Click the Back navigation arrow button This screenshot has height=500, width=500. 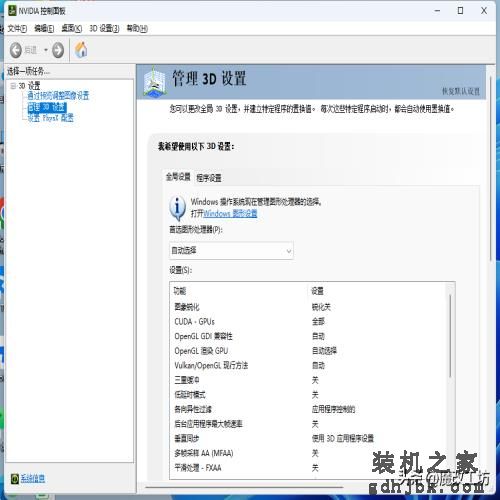[15, 50]
